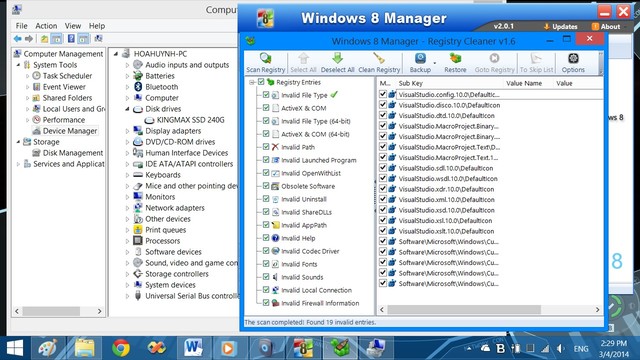Image resolution: width=640 pixels, height=360 pixels.
Task: Expand Display adapters device category
Action: click(127, 131)
